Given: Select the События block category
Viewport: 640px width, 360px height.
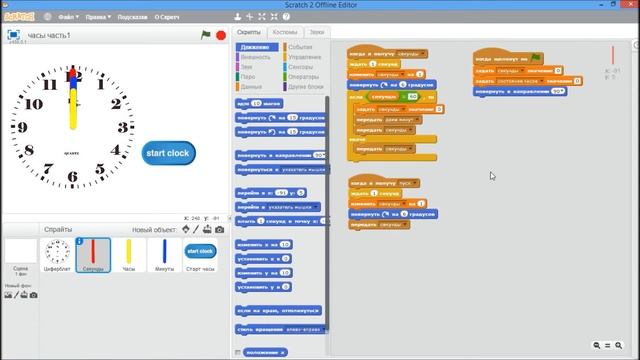Looking at the screenshot, I should pyautogui.click(x=304, y=47).
